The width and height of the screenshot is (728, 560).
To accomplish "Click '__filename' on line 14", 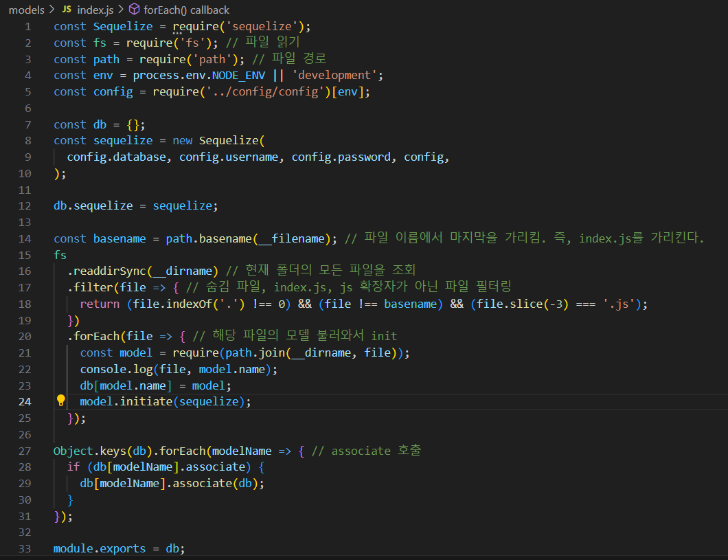I will (x=292, y=238).
